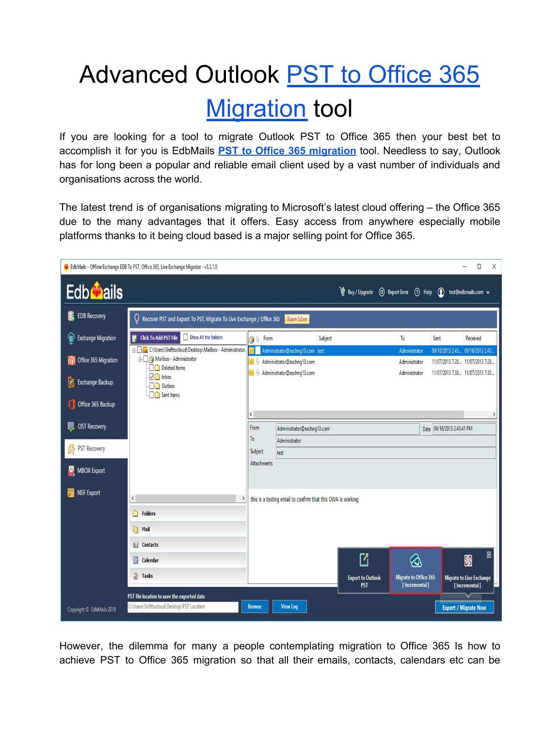Click the Calendar pane icon

tap(136, 560)
